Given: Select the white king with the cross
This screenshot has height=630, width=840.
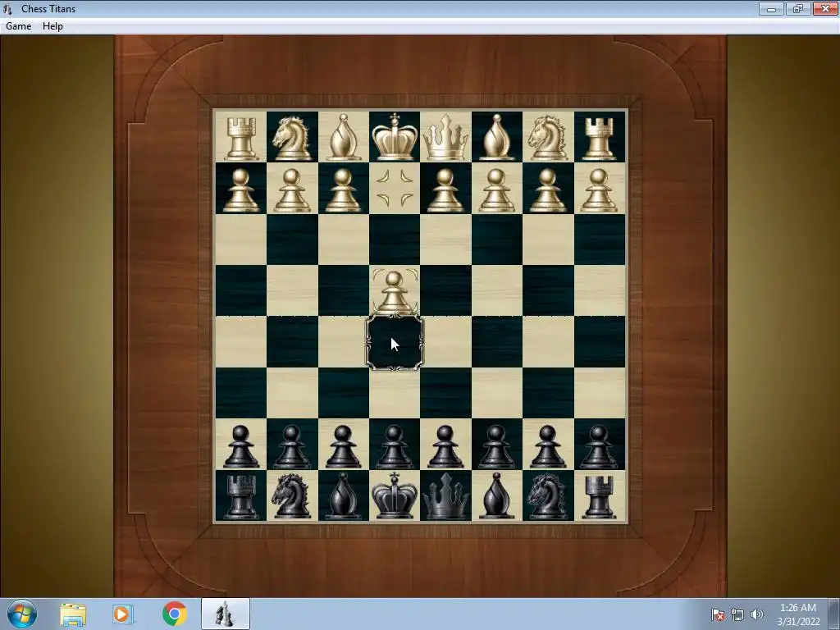Looking at the screenshot, I should [x=395, y=137].
